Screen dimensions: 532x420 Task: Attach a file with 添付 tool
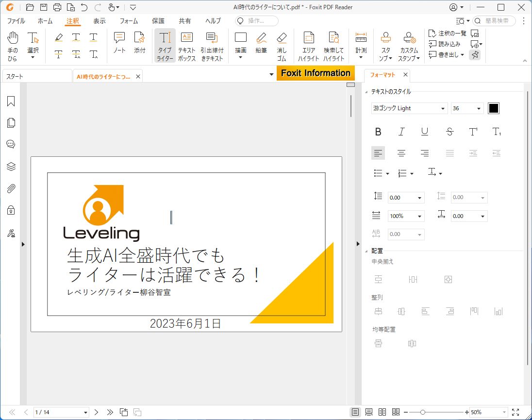tap(139, 43)
